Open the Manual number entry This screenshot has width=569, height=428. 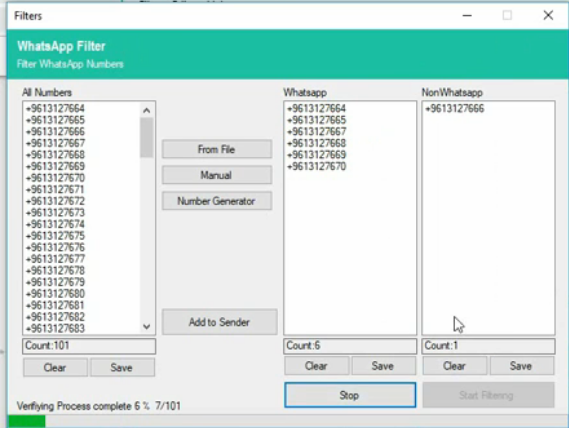point(217,175)
